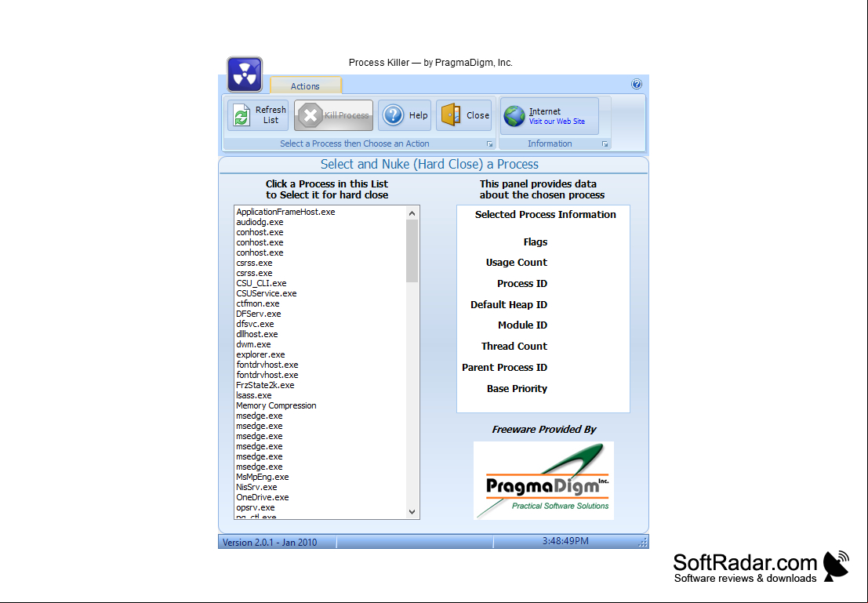Select audiodg.exe in the process list
868x603 pixels.
pos(260,222)
